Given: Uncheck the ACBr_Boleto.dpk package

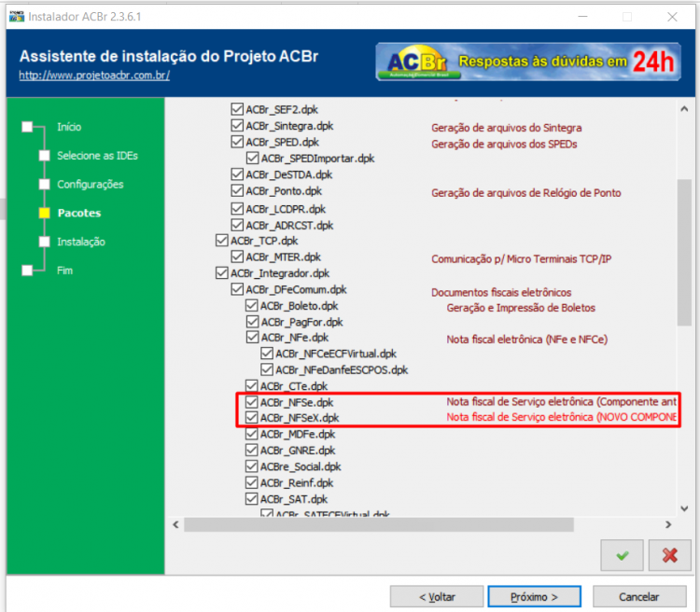Looking at the screenshot, I should [252, 306].
